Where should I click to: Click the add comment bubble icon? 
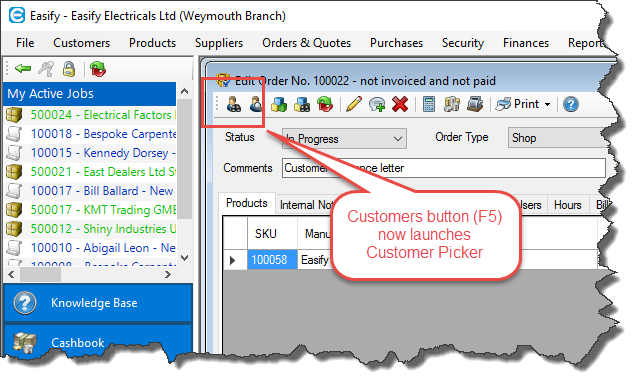coord(377,104)
